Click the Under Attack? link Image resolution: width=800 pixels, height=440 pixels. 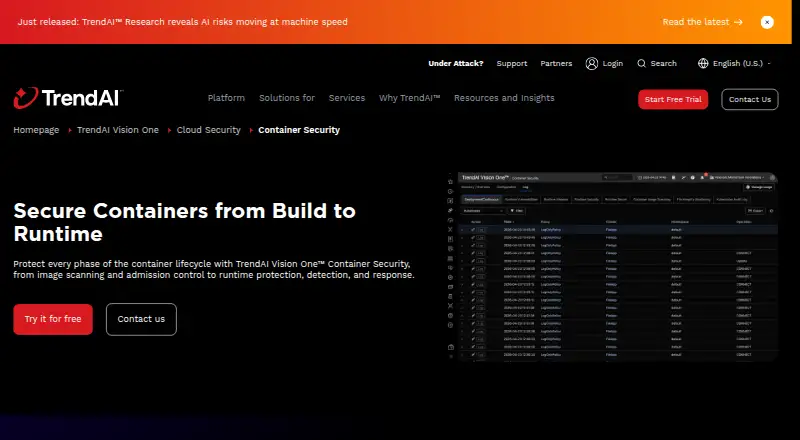click(456, 63)
